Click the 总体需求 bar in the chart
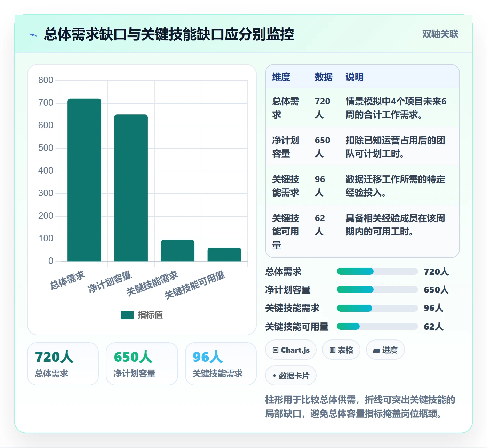The image size is (487, 448). point(84,180)
